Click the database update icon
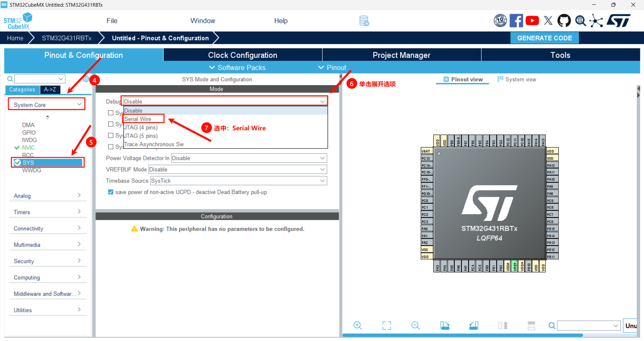The width and height of the screenshot is (644, 341). point(364,21)
